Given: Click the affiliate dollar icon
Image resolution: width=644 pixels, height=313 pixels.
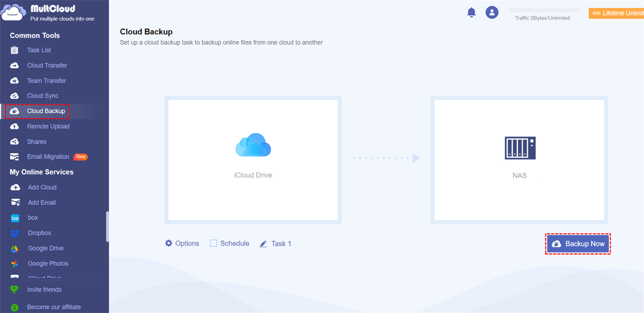Looking at the screenshot, I should (14, 307).
